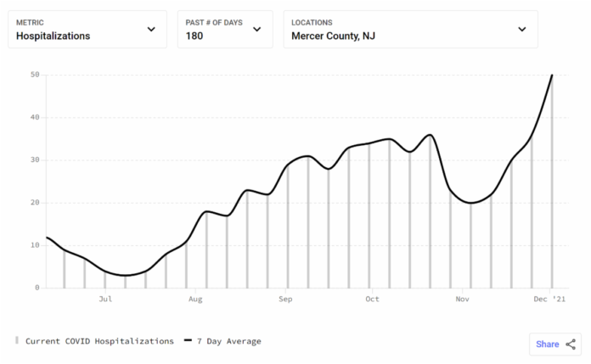Click the chevron in the Past # of Days box
The image size is (591, 364).
pyautogui.click(x=258, y=29)
